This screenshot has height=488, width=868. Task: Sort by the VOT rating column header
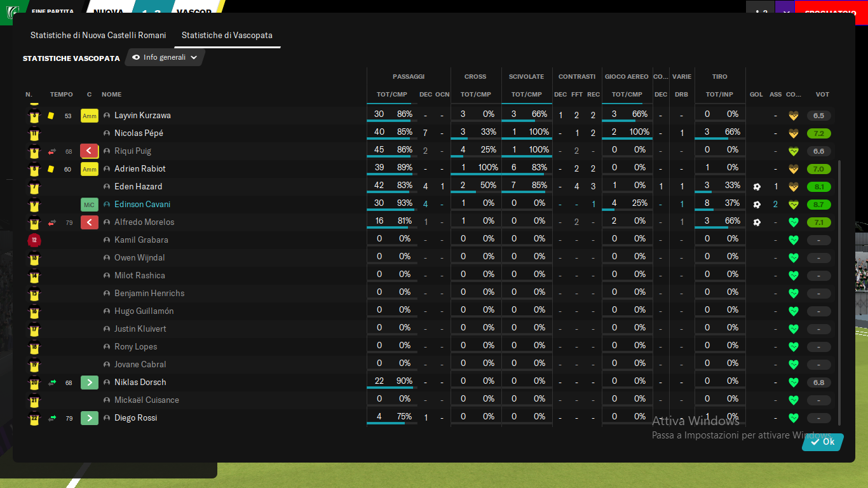pos(822,95)
